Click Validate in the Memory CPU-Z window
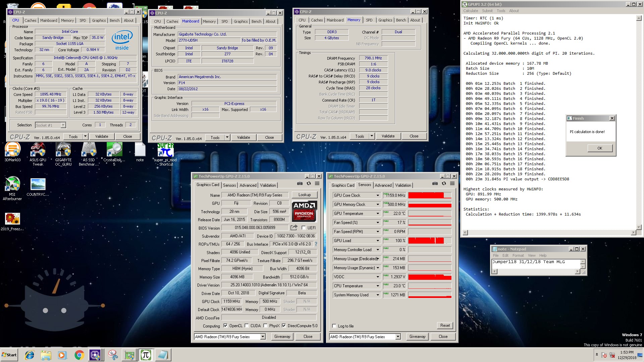 388,136
